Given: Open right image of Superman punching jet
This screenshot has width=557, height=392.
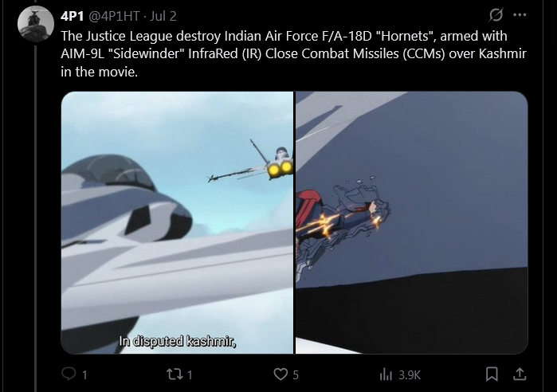Looking at the screenshot, I should [412, 222].
